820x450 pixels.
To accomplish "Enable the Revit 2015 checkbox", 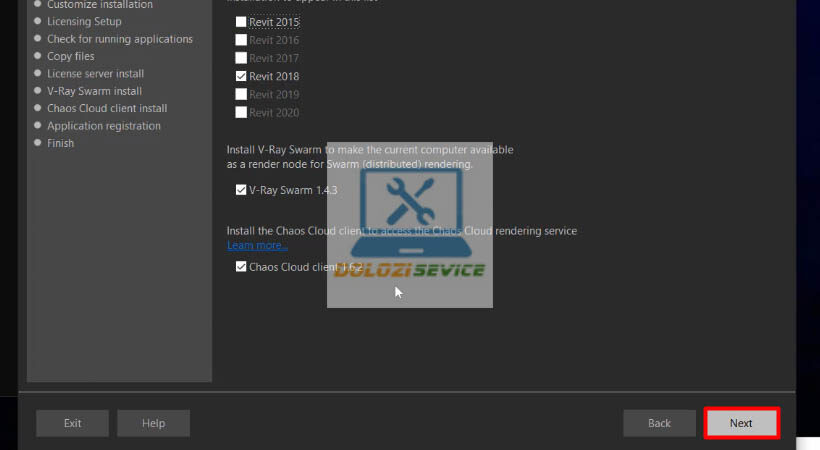I will coord(241,22).
